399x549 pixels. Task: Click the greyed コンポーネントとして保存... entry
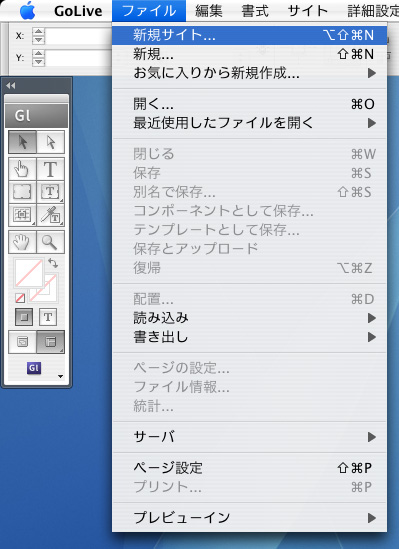[x=249, y=211]
